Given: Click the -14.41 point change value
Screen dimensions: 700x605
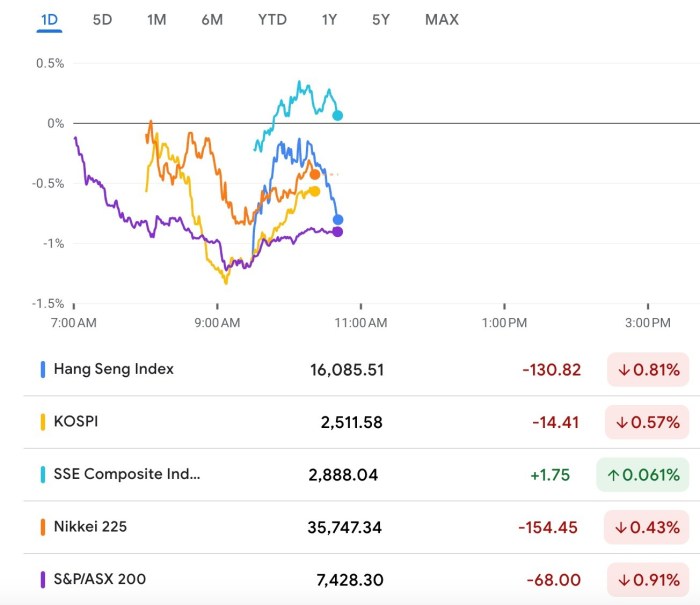Looking at the screenshot, I should 555,422.
